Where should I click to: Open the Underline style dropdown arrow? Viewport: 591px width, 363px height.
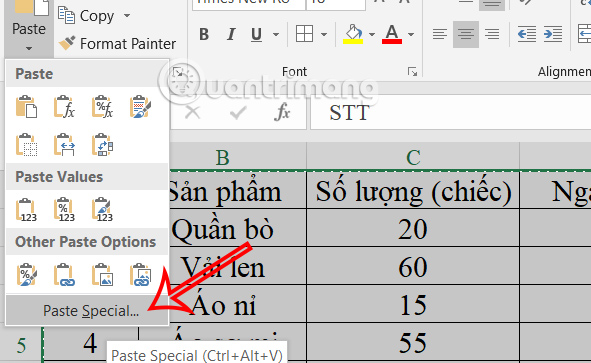coord(276,34)
